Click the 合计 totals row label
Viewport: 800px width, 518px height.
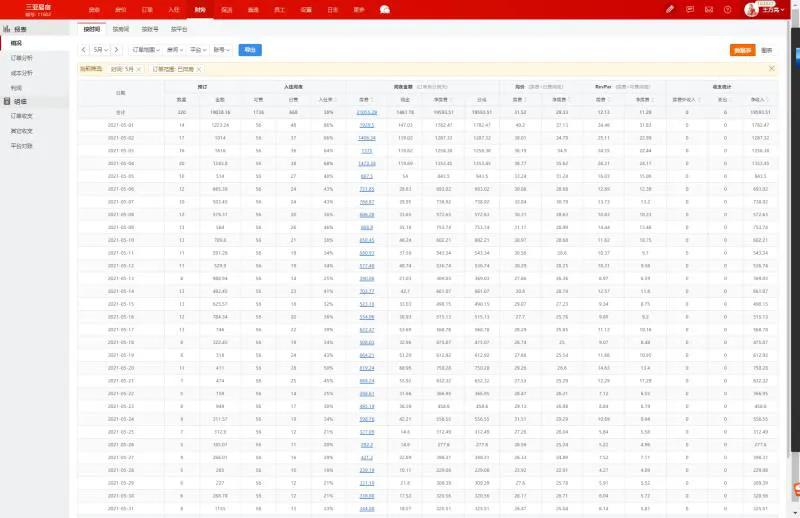(x=120, y=112)
